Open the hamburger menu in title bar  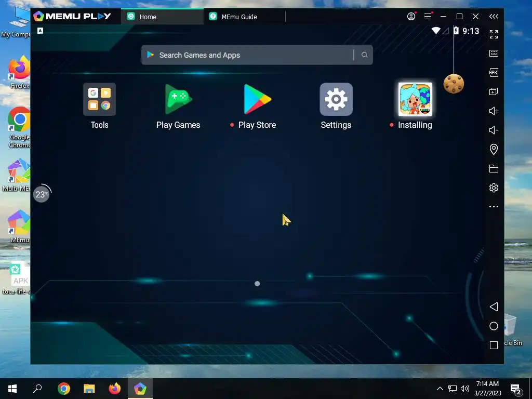428,16
